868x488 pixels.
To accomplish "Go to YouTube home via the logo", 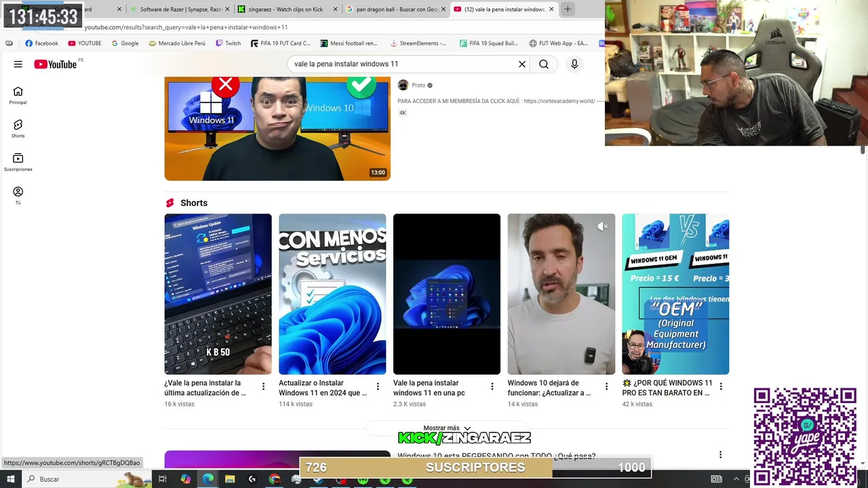I will click(x=55, y=64).
